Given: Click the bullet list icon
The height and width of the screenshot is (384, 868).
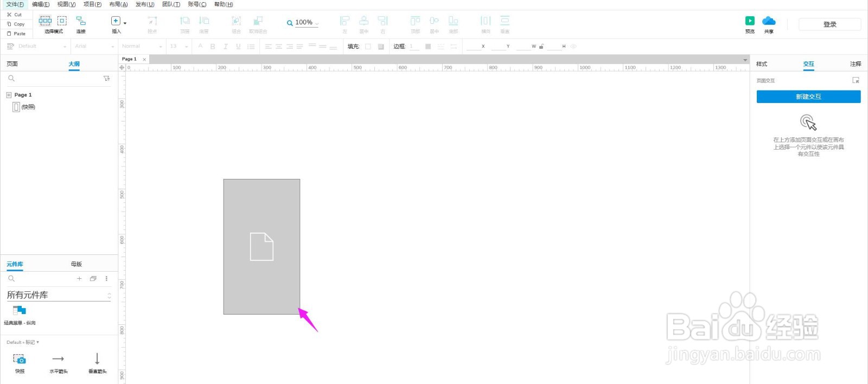Looking at the screenshot, I should pyautogui.click(x=251, y=47).
